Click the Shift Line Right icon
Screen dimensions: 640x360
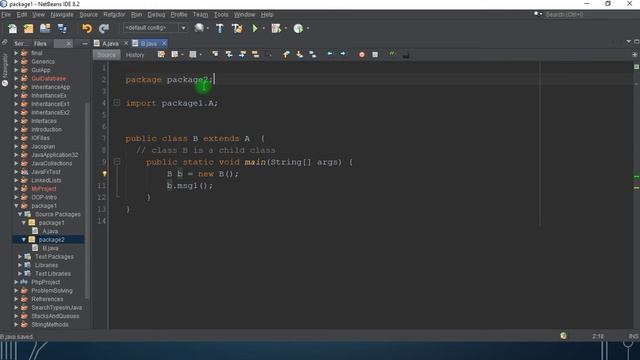343,54
